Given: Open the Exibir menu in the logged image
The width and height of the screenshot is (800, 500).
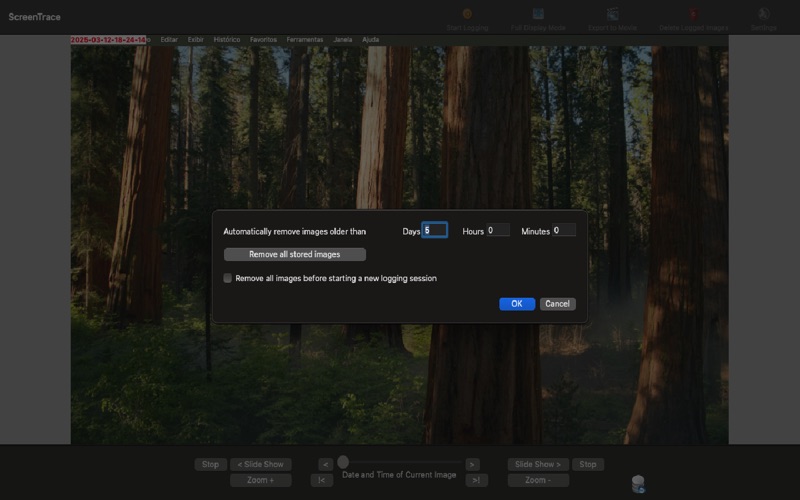Looking at the screenshot, I should tap(195, 39).
